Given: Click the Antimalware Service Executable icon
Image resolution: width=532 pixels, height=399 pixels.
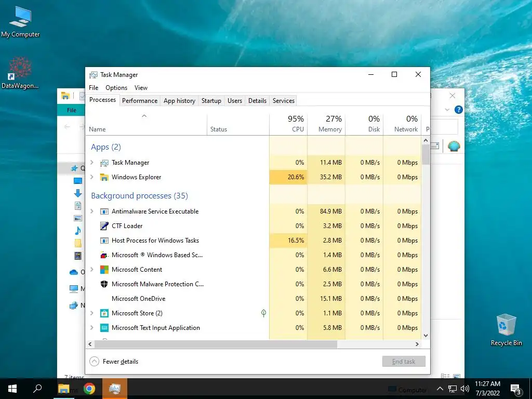Looking at the screenshot, I should pos(104,211).
